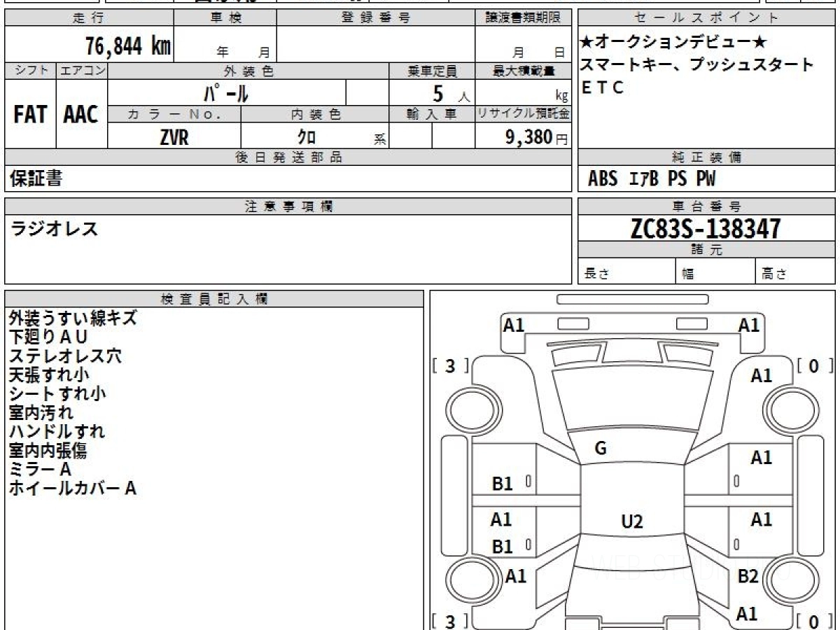Click the 走行 column header
The width and height of the screenshot is (840, 630).
coord(88,18)
